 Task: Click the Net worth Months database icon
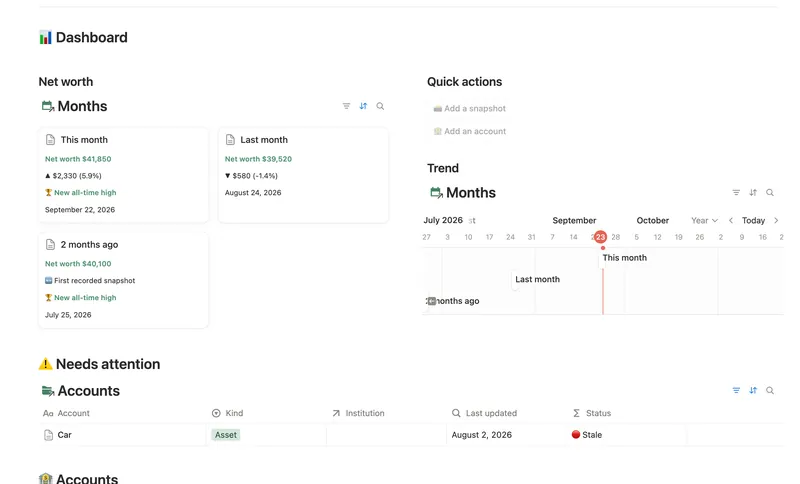pos(47,106)
